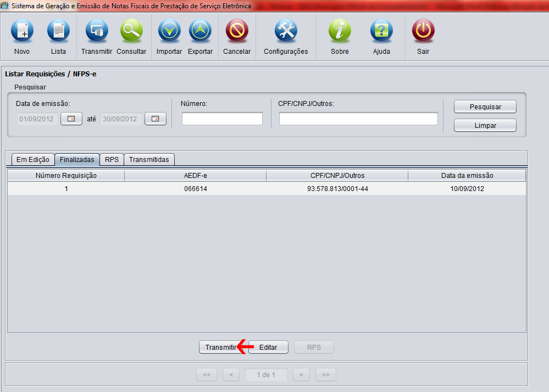Image resolution: width=549 pixels, height=392 pixels.
Task: Focus the Número input field
Action: tap(222, 119)
